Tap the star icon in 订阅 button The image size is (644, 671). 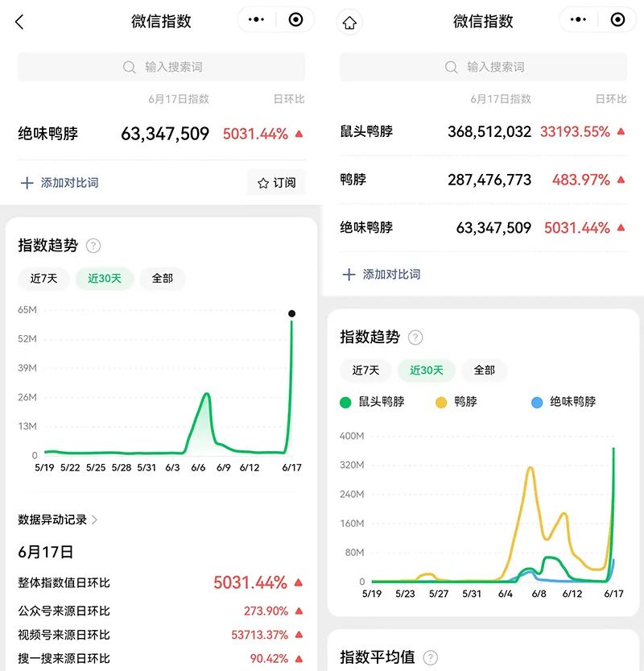(x=263, y=183)
